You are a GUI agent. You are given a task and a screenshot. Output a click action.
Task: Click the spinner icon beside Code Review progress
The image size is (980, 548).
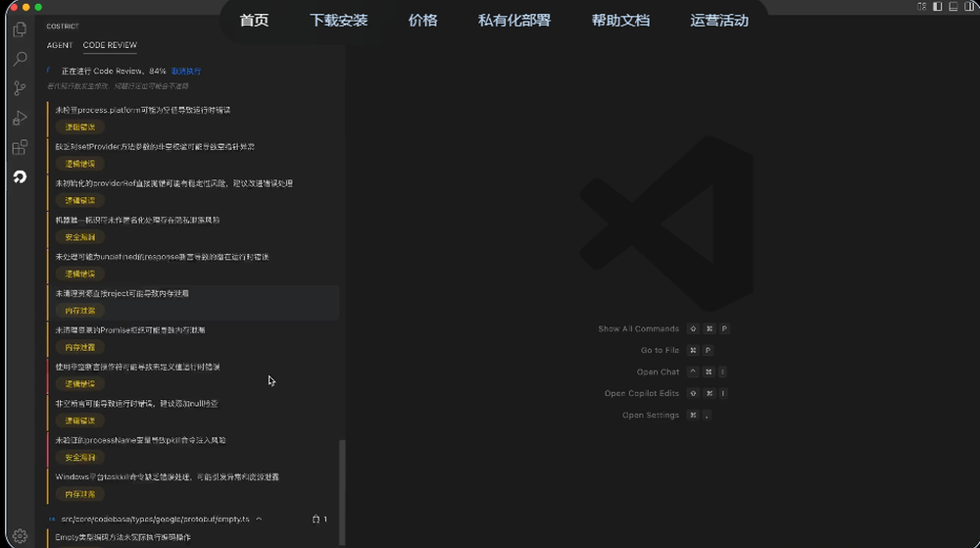[49, 71]
